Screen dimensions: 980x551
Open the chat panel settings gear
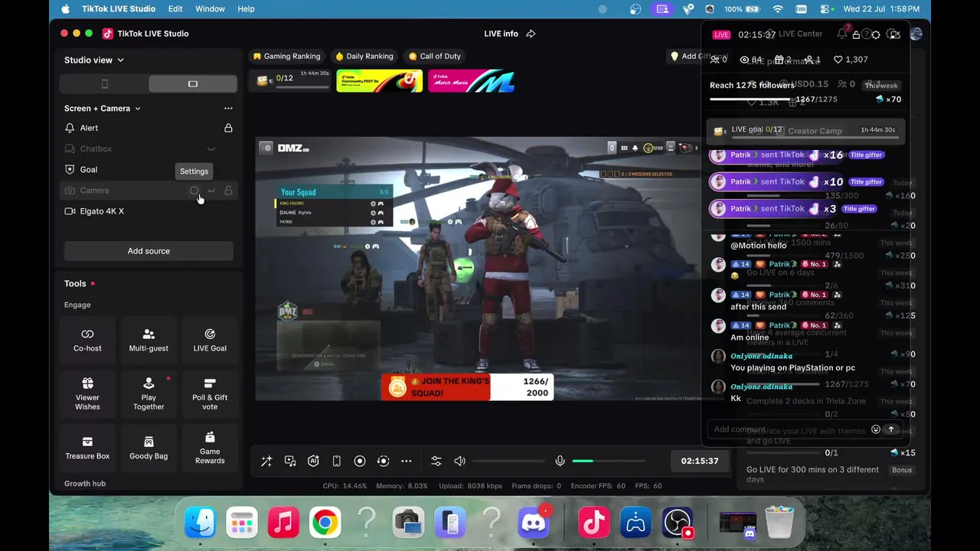(x=877, y=34)
